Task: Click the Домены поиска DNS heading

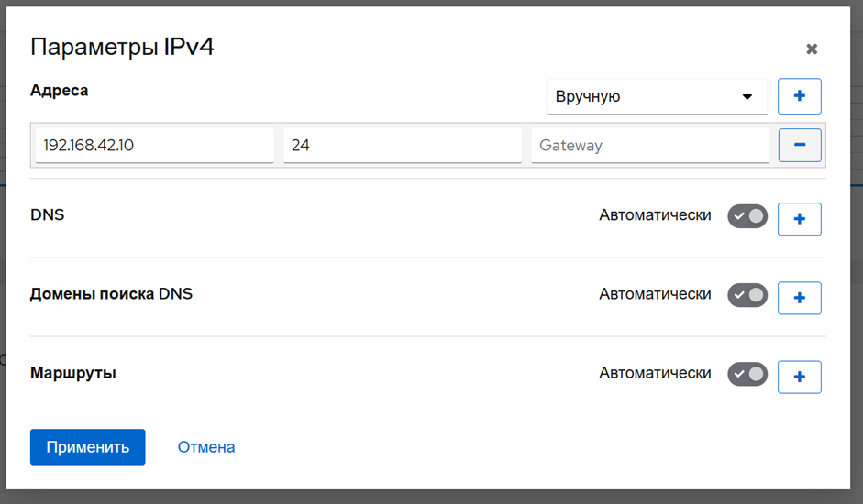Action: (111, 294)
